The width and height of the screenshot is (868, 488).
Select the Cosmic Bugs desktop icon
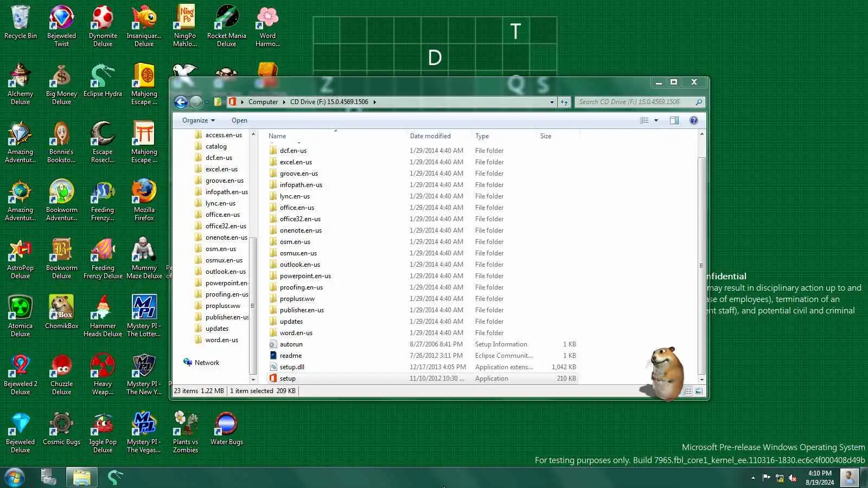coord(61,428)
